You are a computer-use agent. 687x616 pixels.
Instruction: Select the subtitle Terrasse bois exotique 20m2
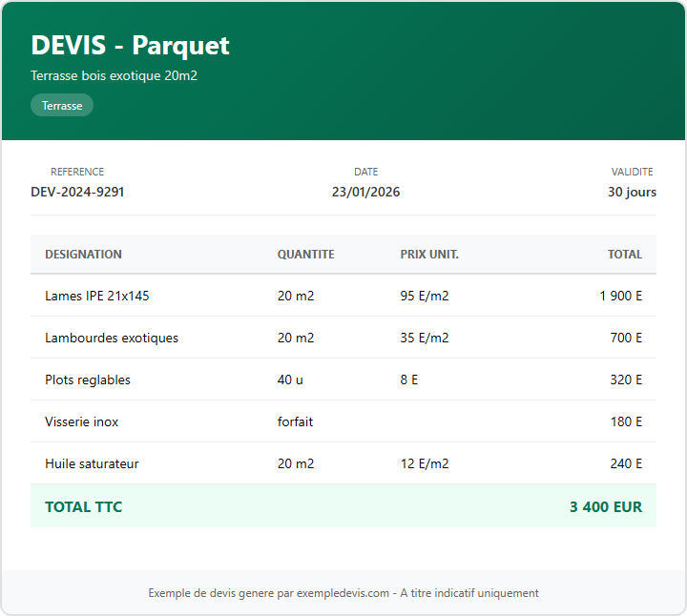pyautogui.click(x=114, y=75)
